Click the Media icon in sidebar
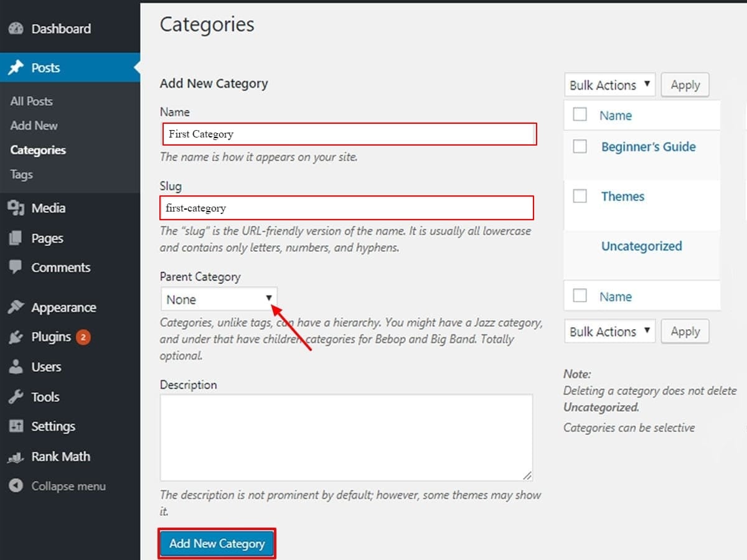 [x=16, y=208]
